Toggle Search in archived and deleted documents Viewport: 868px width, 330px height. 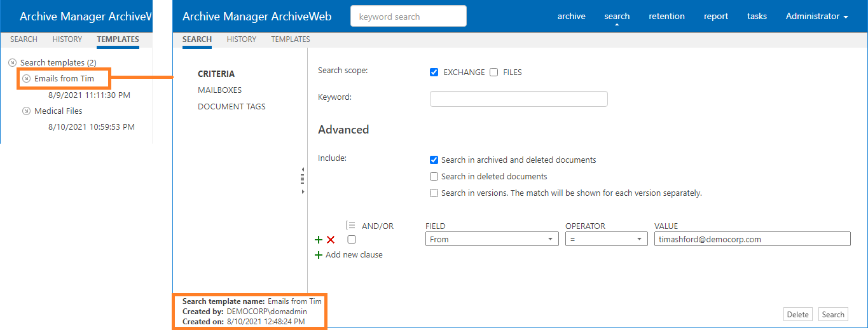click(x=434, y=160)
